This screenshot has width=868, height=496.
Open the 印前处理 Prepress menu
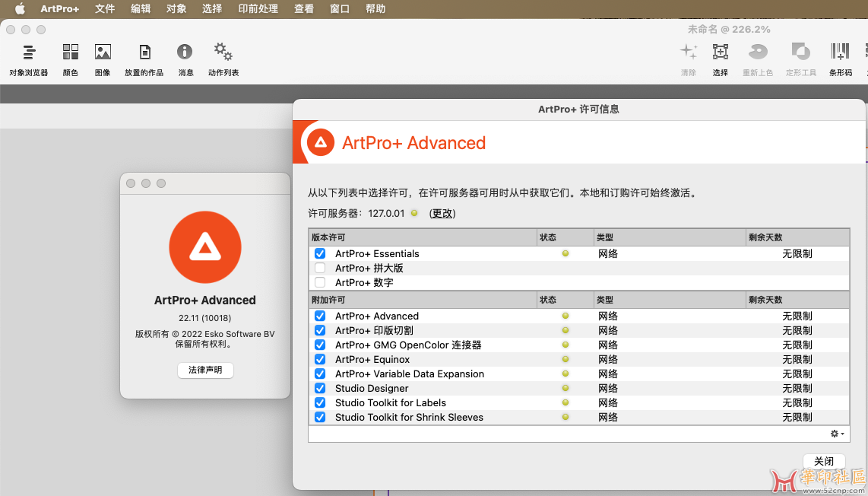coord(258,9)
